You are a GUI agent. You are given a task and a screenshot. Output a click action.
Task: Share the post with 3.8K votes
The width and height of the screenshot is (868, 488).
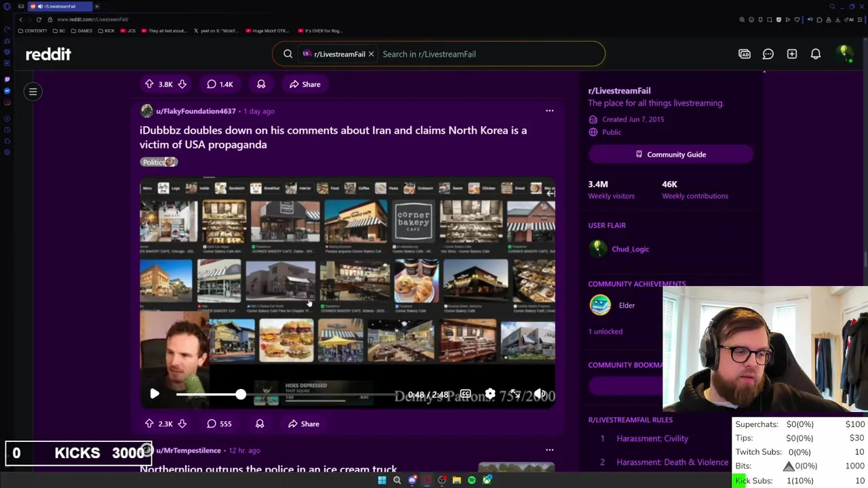(305, 84)
